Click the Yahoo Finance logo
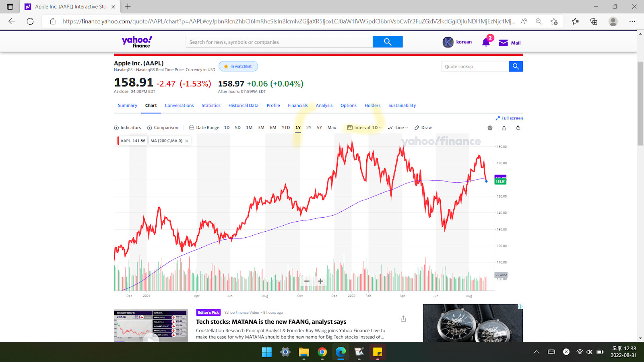644x362 pixels. 137,42
